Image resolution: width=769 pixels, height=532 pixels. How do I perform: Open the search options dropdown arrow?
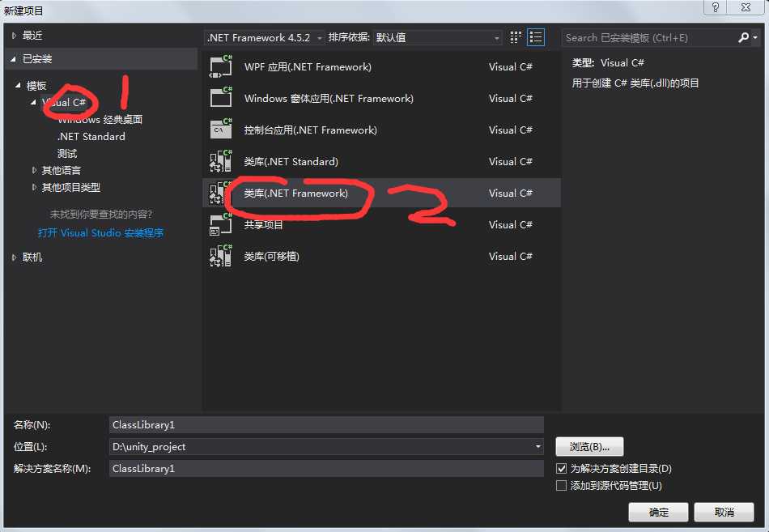click(x=755, y=37)
